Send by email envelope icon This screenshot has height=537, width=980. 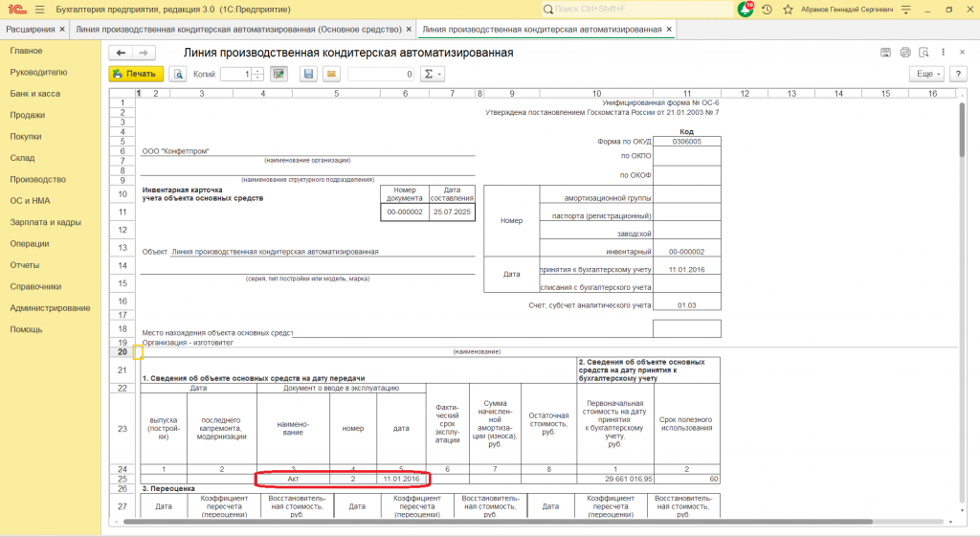point(331,74)
